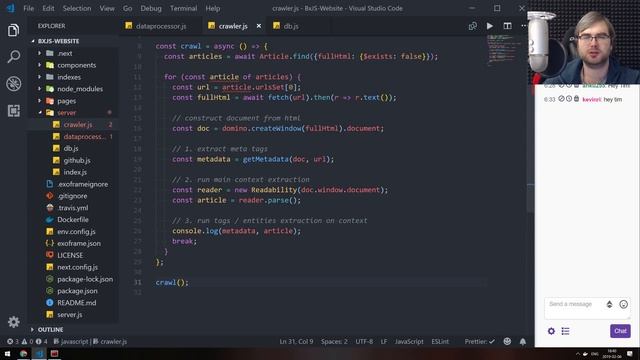The image size is (640, 360).
Task: Switch to the dataprocessor.js tab
Action: pyautogui.click(x=161, y=26)
